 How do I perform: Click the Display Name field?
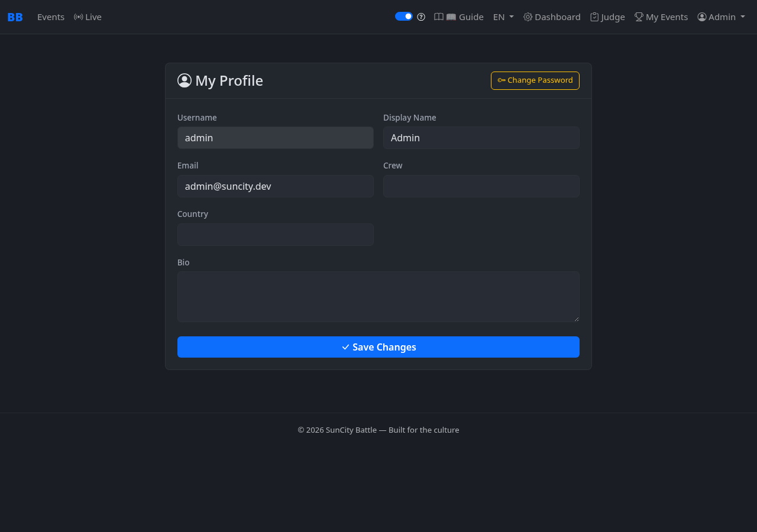tap(481, 138)
